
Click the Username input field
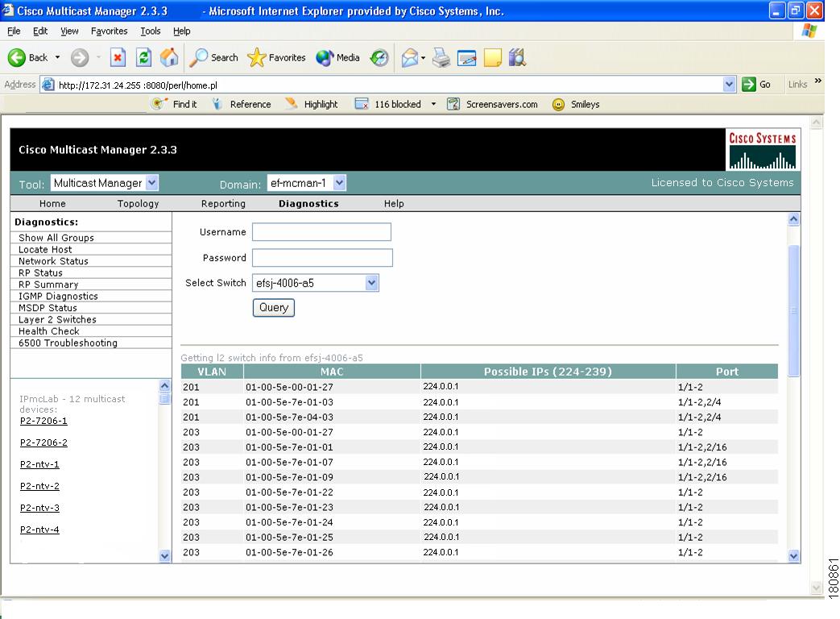pyautogui.click(x=321, y=232)
